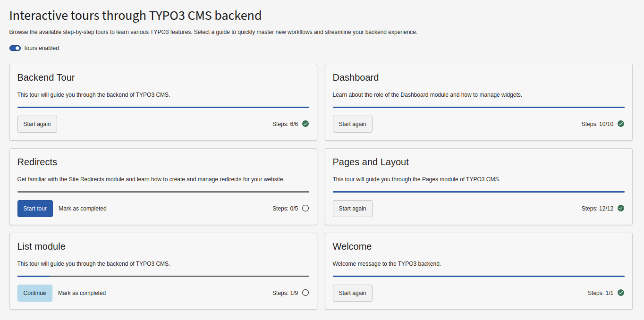
Task: Click the page heading 'Interactive tours through TYPO3 CMS backend'
Action: [x=136, y=16]
